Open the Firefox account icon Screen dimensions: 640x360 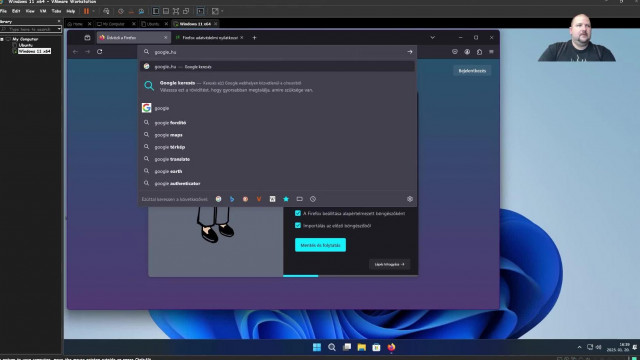point(467,52)
